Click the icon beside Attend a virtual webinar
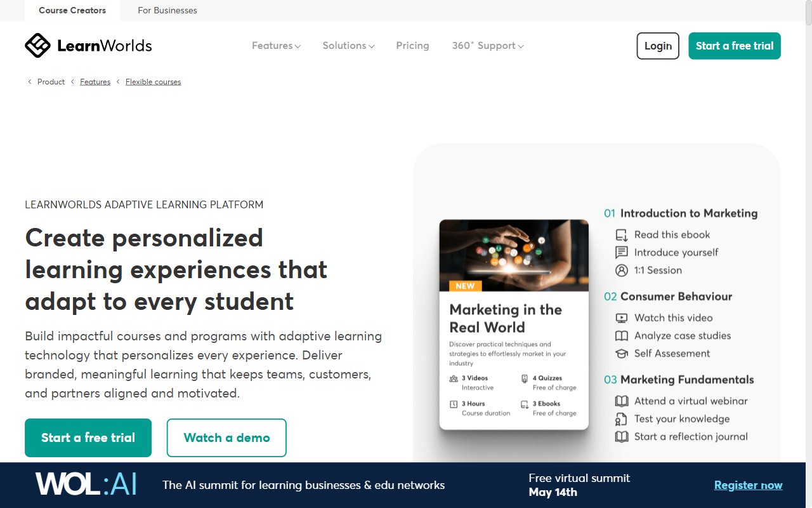Viewport: 812px width, 508px height. tap(622, 401)
